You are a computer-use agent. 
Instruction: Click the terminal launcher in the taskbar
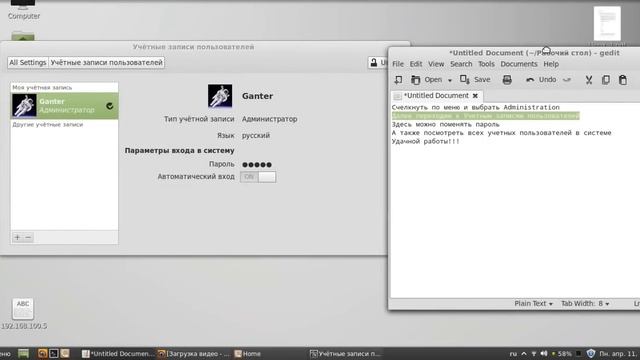tap(53, 353)
